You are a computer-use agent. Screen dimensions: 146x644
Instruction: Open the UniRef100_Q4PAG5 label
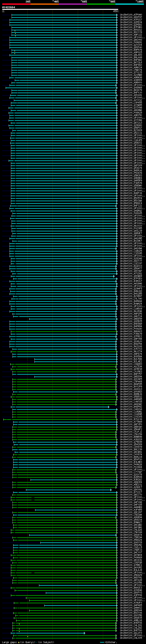coord(131,605)
